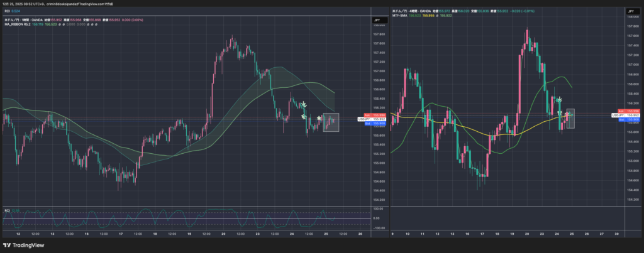Click the RCI legend in the oscillator pane
This screenshot has width=644, height=253.
click(x=7, y=210)
